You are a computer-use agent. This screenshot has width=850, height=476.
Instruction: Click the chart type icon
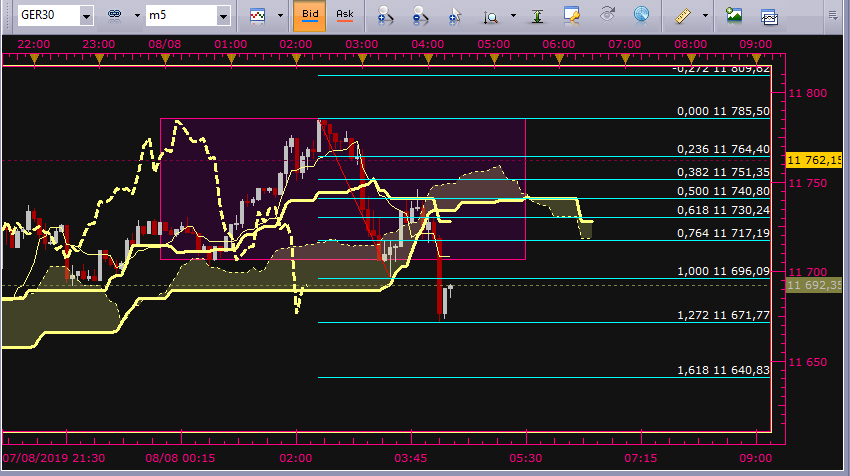click(257, 16)
